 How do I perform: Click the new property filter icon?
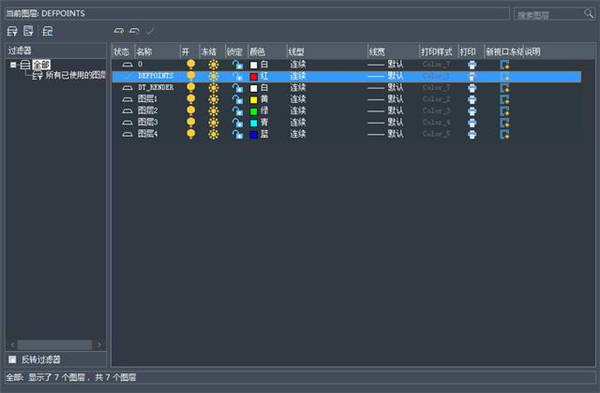pos(12,31)
